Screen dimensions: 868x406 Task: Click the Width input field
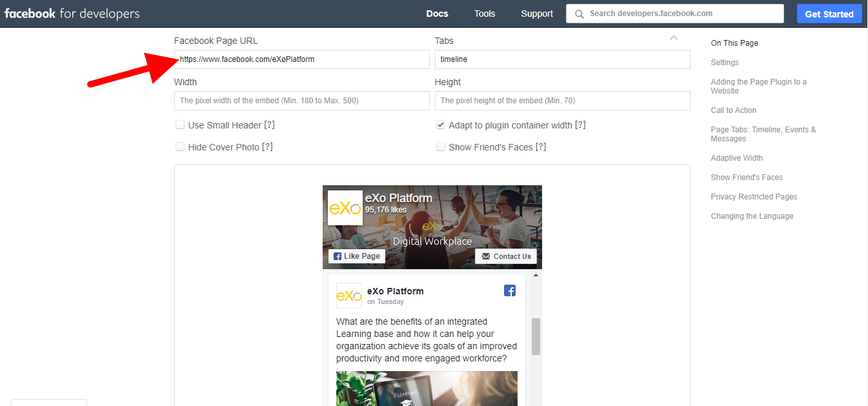pyautogui.click(x=301, y=101)
